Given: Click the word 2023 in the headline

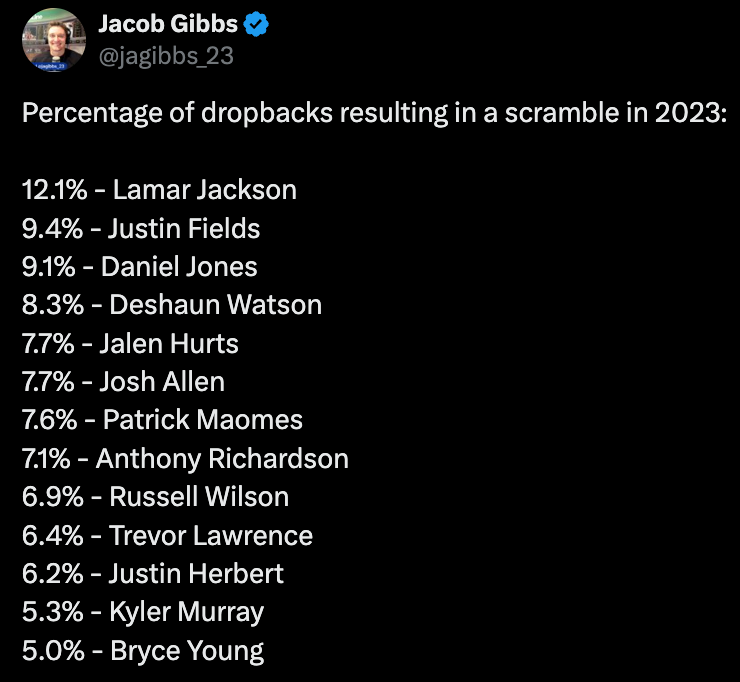Looking at the screenshot, I should [690, 113].
